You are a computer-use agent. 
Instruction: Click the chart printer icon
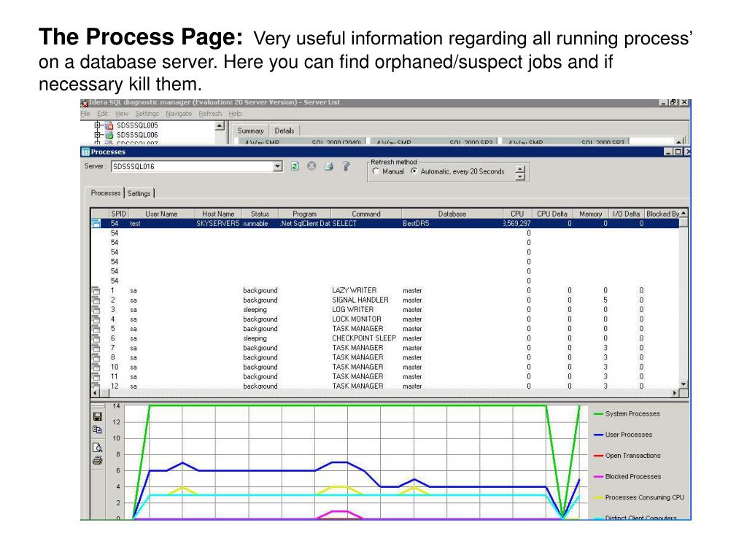pyautogui.click(x=98, y=460)
